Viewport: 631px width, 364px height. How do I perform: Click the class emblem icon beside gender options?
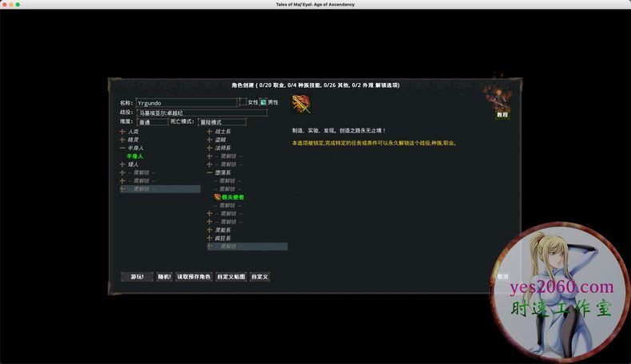pos(301,104)
